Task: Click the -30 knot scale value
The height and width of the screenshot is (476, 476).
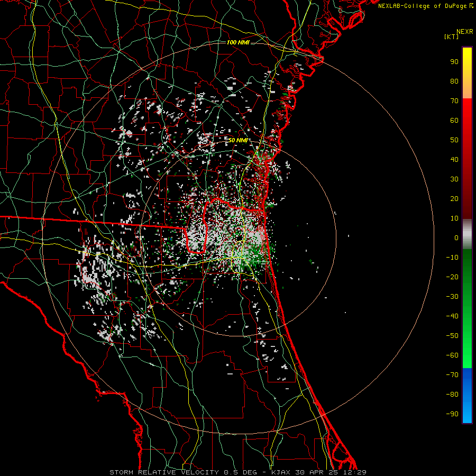Action: (x=452, y=297)
